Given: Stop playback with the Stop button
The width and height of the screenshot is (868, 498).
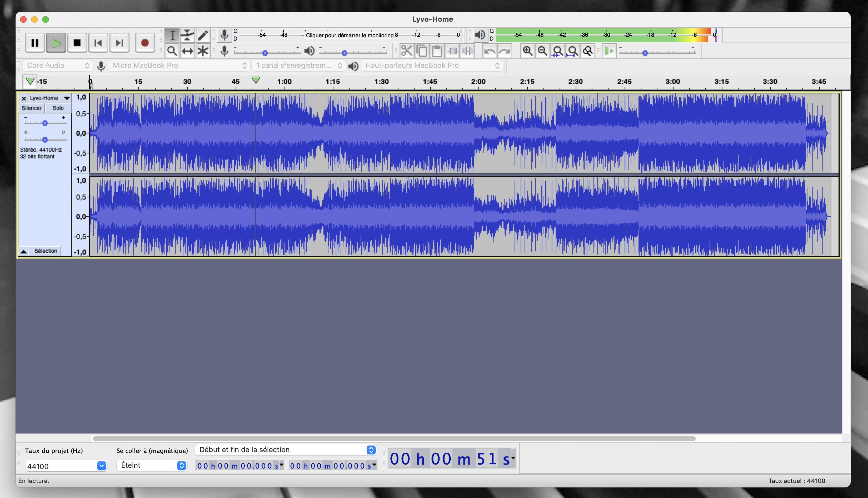Looking at the screenshot, I should (77, 43).
